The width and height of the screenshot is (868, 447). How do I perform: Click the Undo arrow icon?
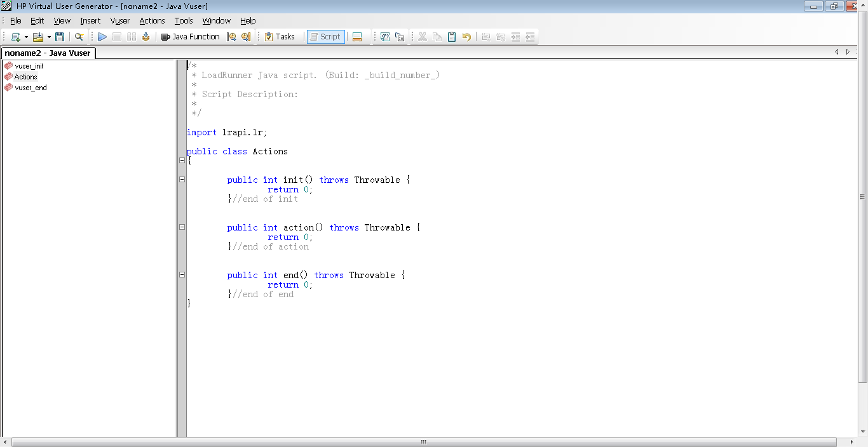point(466,37)
